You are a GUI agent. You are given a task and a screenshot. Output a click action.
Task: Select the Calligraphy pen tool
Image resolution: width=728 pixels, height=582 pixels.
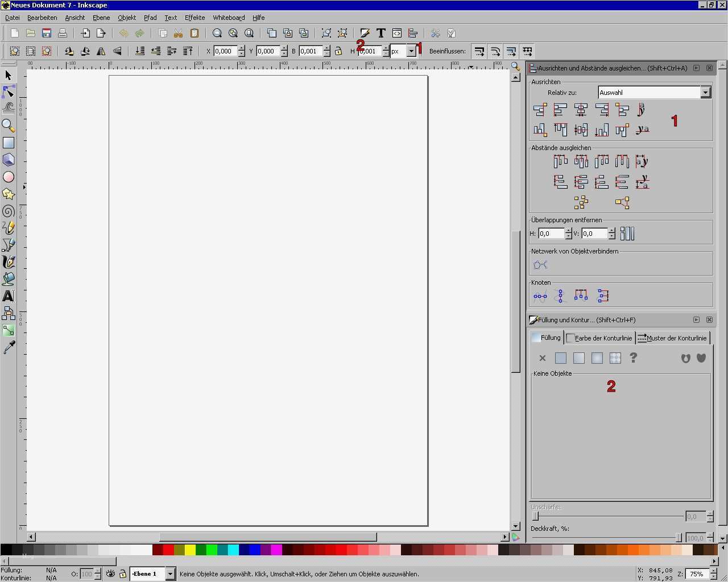click(8, 262)
